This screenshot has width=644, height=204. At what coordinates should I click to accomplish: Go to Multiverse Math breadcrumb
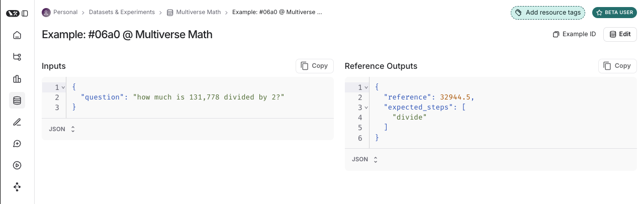(198, 12)
